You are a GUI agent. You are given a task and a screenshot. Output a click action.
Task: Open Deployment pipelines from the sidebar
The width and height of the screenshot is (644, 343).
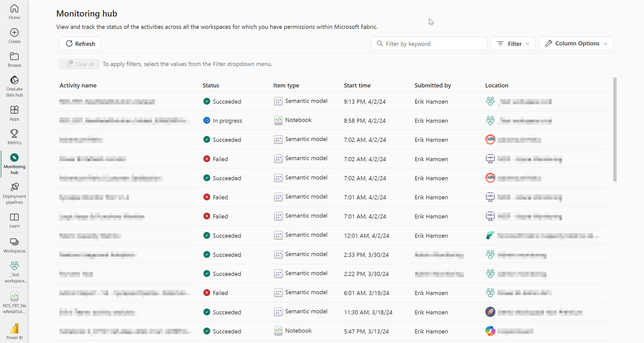click(14, 193)
